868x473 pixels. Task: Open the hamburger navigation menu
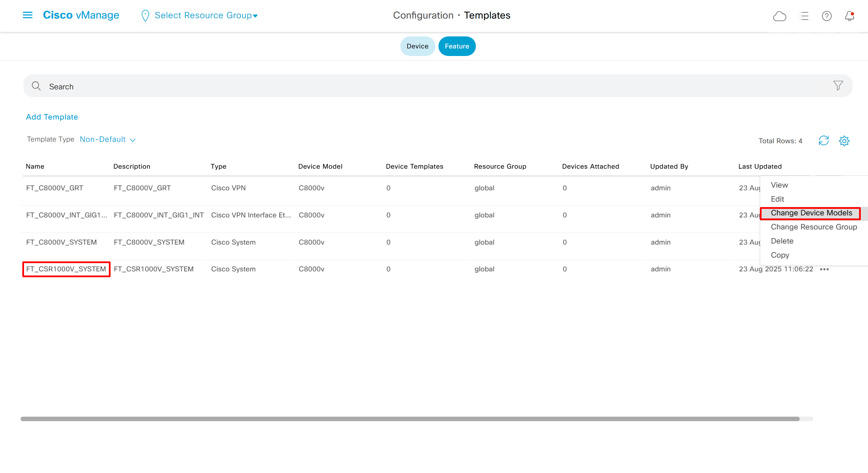(27, 15)
